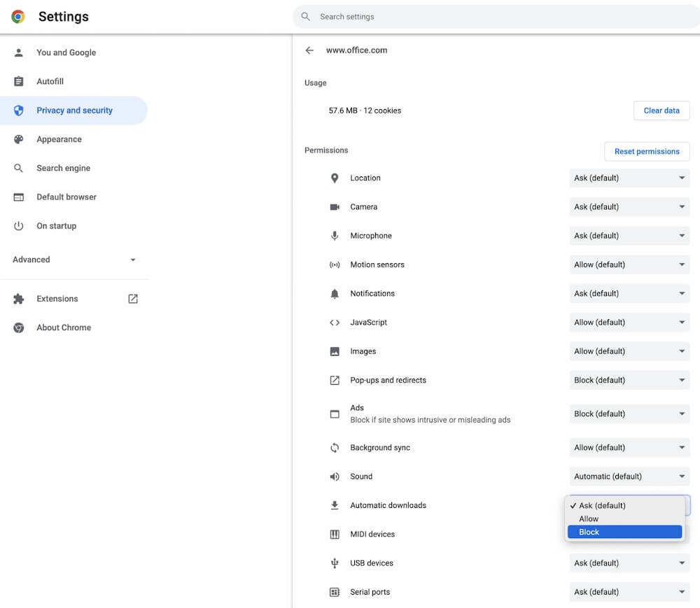Image resolution: width=700 pixels, height=608 pixels.
Task: Choose Ask (default) in open dropdown list
Action: 624,505
